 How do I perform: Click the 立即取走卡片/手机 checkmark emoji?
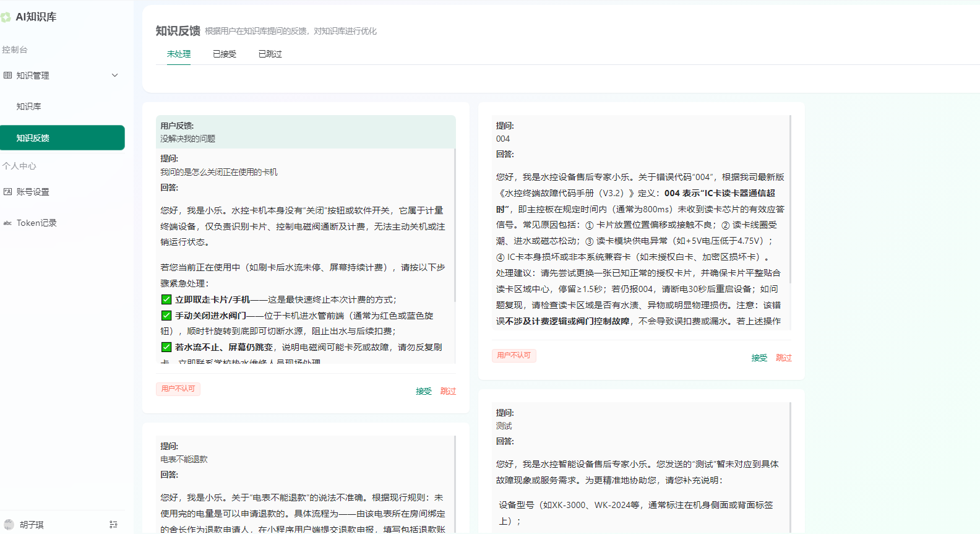166,299
